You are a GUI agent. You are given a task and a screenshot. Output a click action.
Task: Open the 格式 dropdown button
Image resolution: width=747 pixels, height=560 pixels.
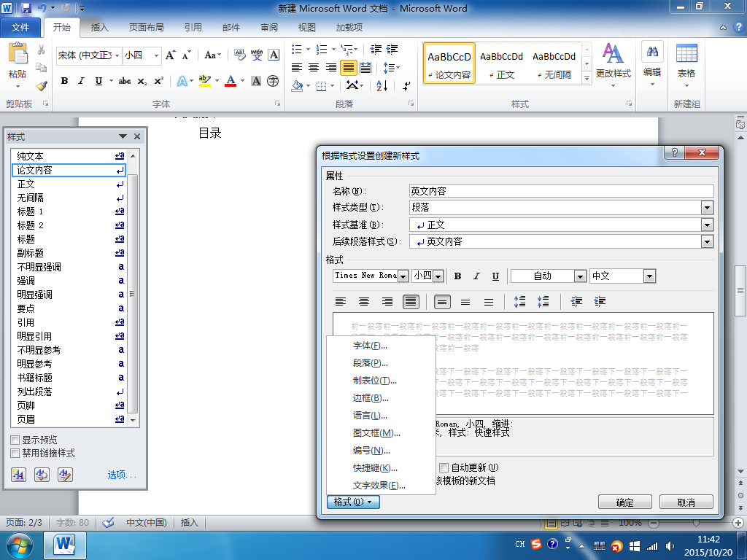pos(353,502)
